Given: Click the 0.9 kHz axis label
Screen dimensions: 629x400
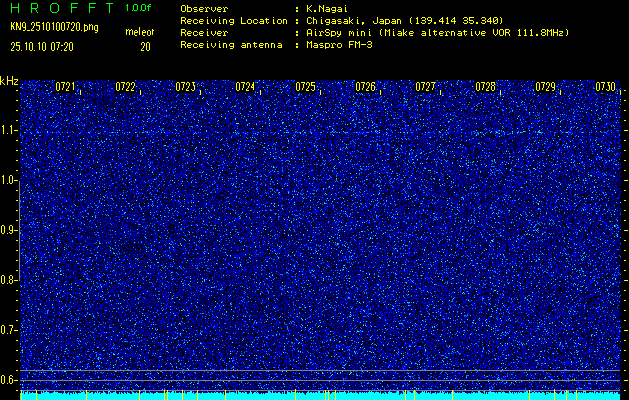Looking at the screenshot, I should click(x=9, y=230).
